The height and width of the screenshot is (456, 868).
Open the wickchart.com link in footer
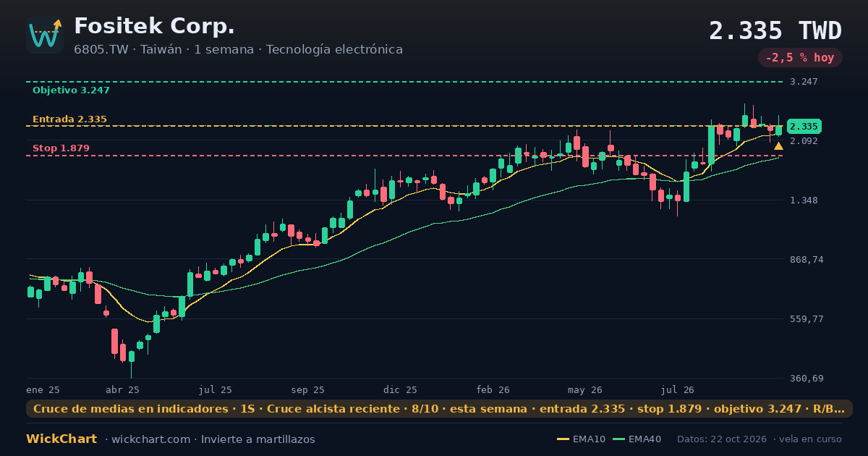[x=150, y=439]
